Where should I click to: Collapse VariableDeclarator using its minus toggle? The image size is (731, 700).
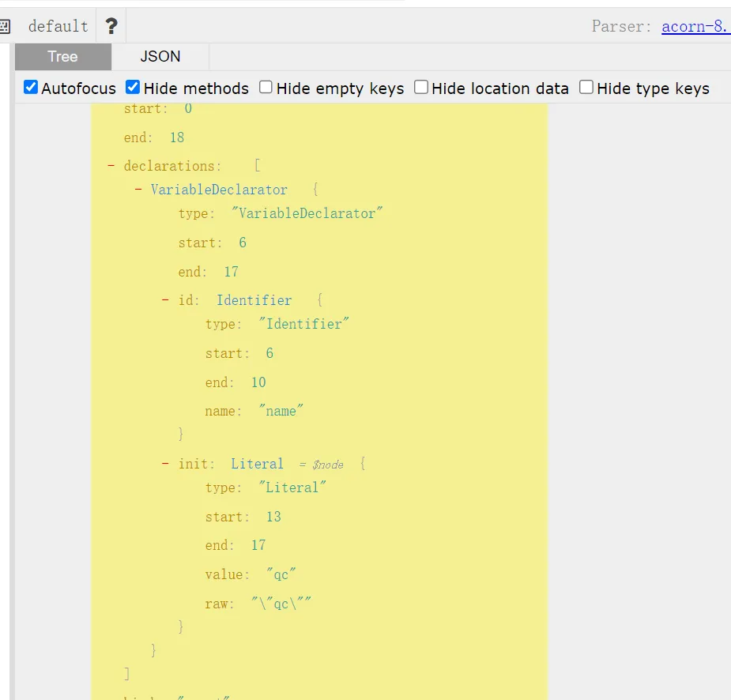point(138,190)
